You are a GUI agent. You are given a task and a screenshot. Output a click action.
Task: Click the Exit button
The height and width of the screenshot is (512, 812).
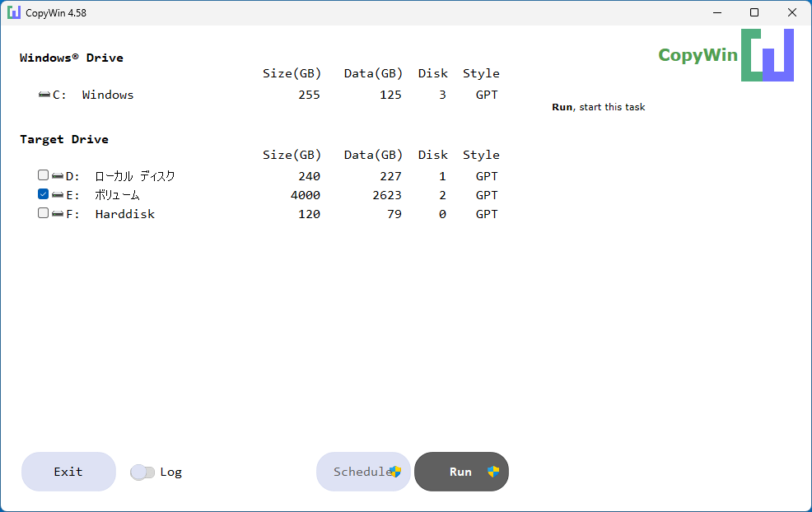point(68,472)
